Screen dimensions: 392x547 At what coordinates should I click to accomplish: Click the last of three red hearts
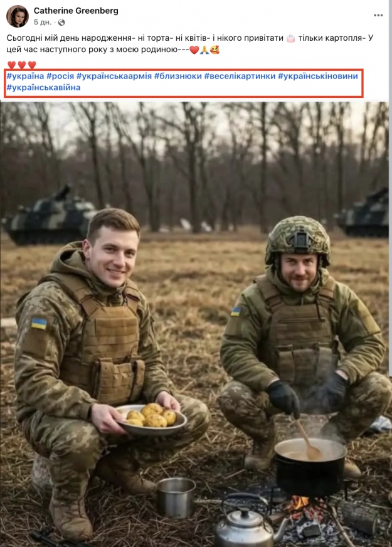[32, 65]
